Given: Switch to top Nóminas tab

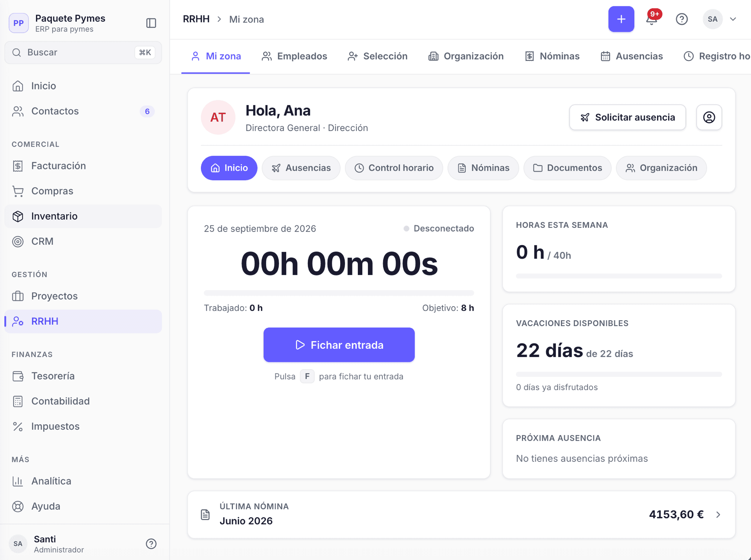Looking at the screenshot, I should pyautogui.click(x=552, y=56).
